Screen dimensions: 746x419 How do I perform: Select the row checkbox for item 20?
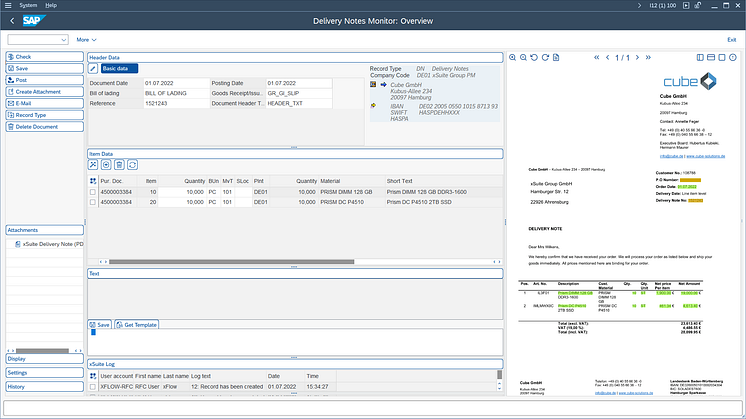point(93,202)
